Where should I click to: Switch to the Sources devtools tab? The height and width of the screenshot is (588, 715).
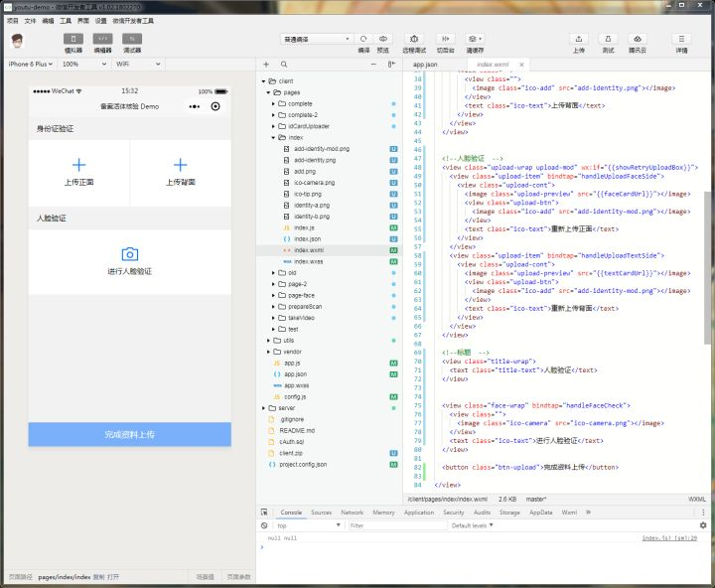pyautogui.click(x=321, y=513)
